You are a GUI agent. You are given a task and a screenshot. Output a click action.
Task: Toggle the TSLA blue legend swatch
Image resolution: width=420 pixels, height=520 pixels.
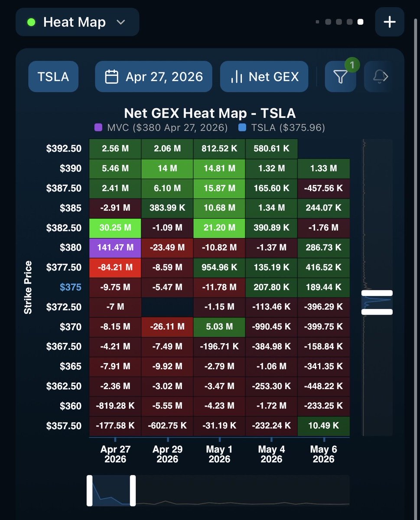coord(243,128)
